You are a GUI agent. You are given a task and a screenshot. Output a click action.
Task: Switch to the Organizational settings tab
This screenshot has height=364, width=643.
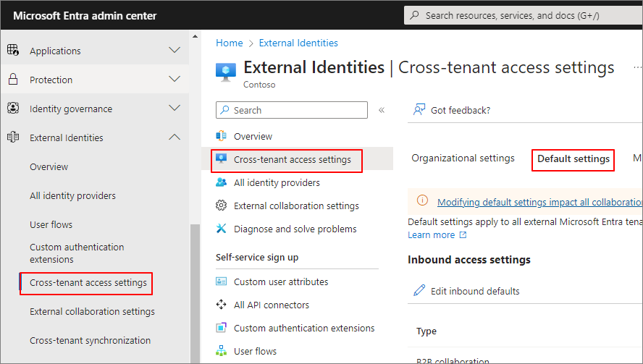(463, 158)
